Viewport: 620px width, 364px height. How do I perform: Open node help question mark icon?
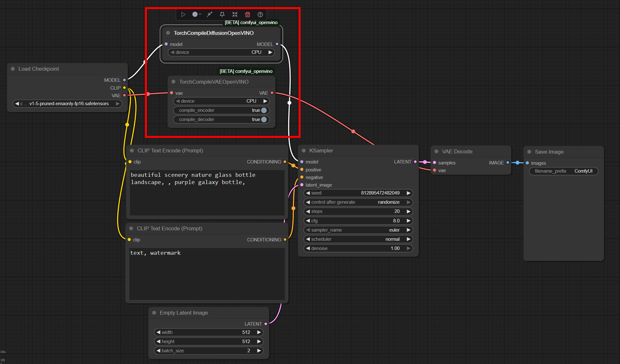coord(260,15)
